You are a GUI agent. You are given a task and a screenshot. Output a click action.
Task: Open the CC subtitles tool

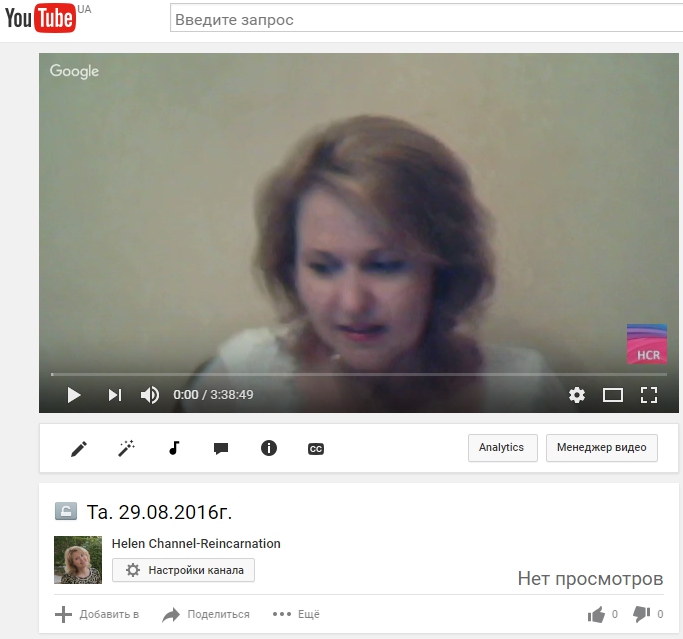click(315, 449)
